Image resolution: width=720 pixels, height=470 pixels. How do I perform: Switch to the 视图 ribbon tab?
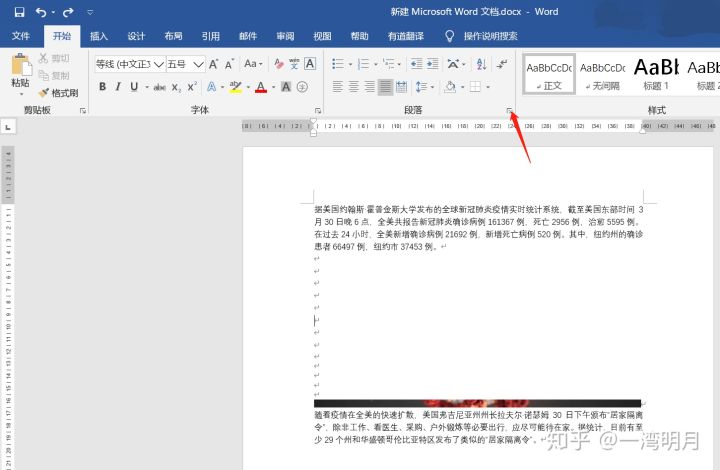[x=322, y=36]
